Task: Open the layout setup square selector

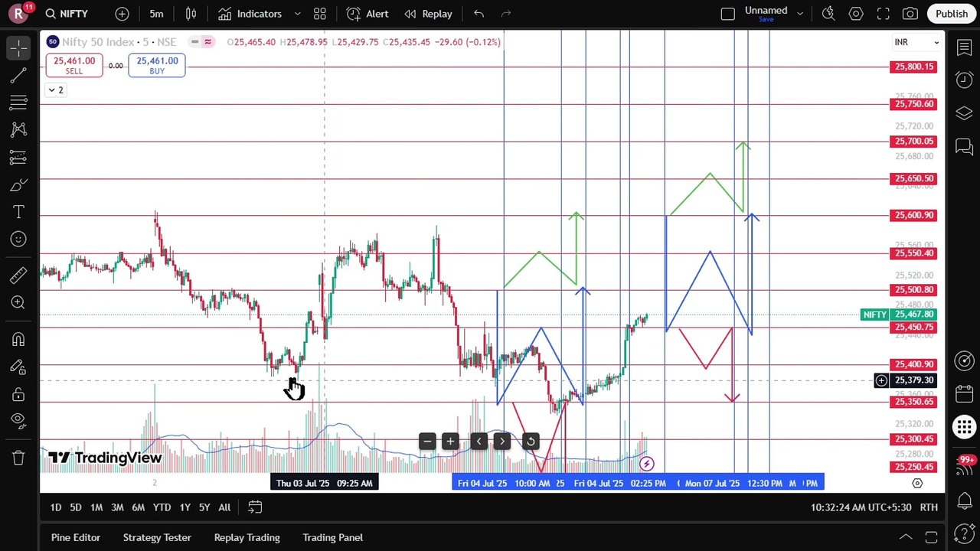Action: (728, 14)
